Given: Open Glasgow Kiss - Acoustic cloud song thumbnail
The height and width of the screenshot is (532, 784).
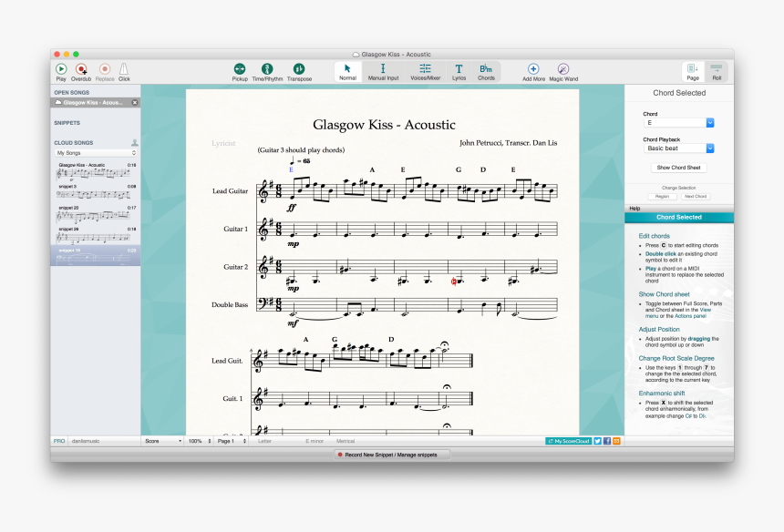Looking at the screenshot, I should coord(95,171).
